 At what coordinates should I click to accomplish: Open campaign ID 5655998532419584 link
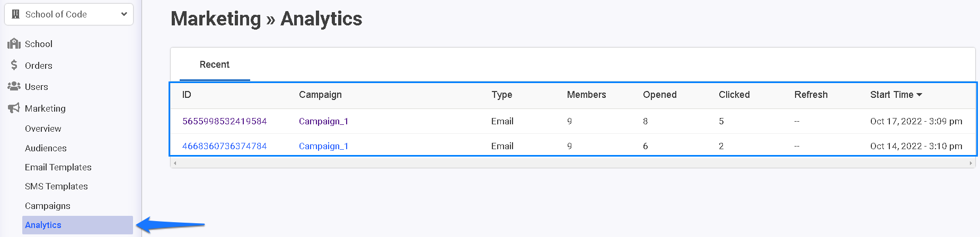point(224,121)
